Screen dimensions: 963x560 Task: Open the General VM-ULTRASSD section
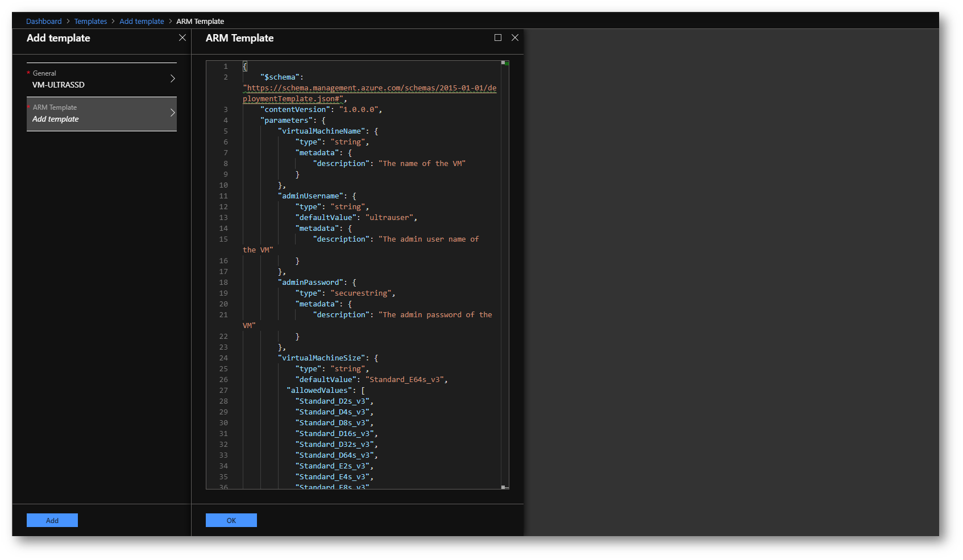pyautogui.click(x=102, y=80)
